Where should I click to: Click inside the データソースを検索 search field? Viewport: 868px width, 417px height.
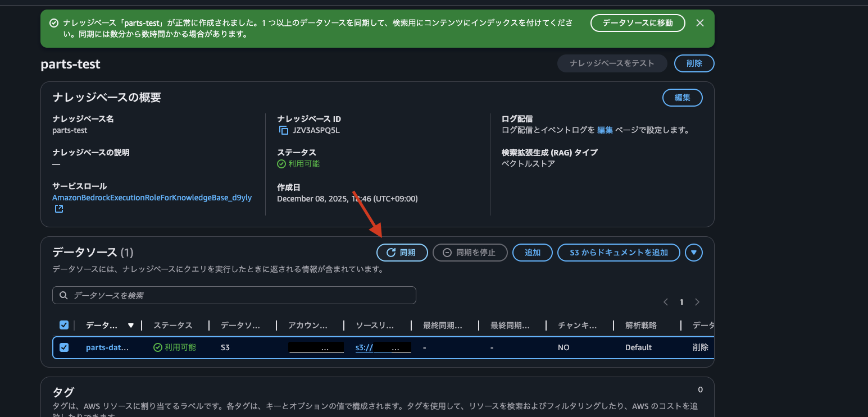(x=225, y=295)
